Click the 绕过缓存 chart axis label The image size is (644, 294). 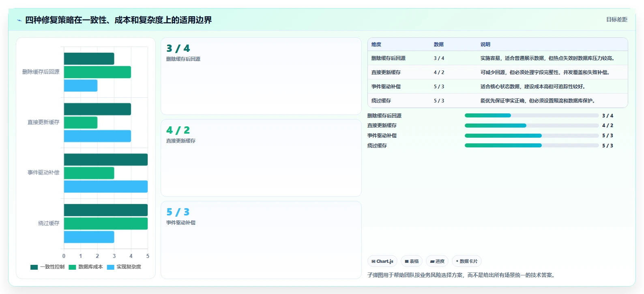click(x=49, y=223)
